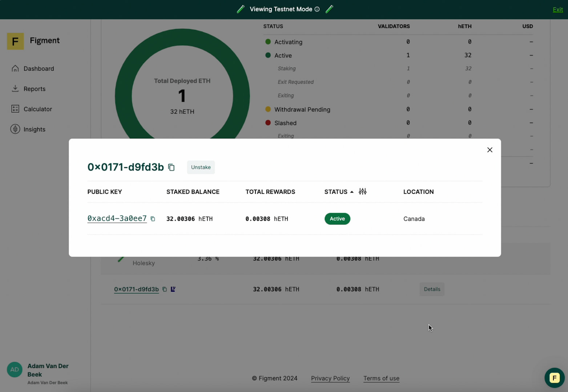The image size is (568, 392).
Task: Click the Unstake button
Action: (x=201, y=167)
